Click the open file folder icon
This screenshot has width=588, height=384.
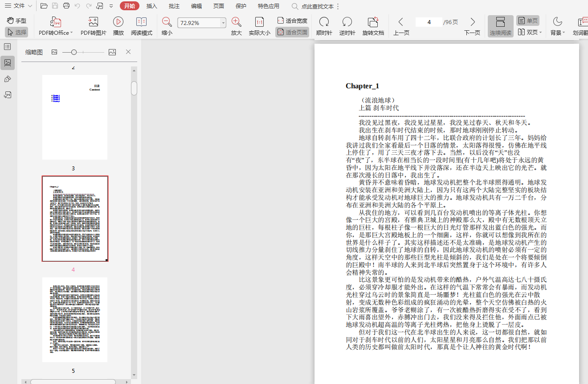44,6
